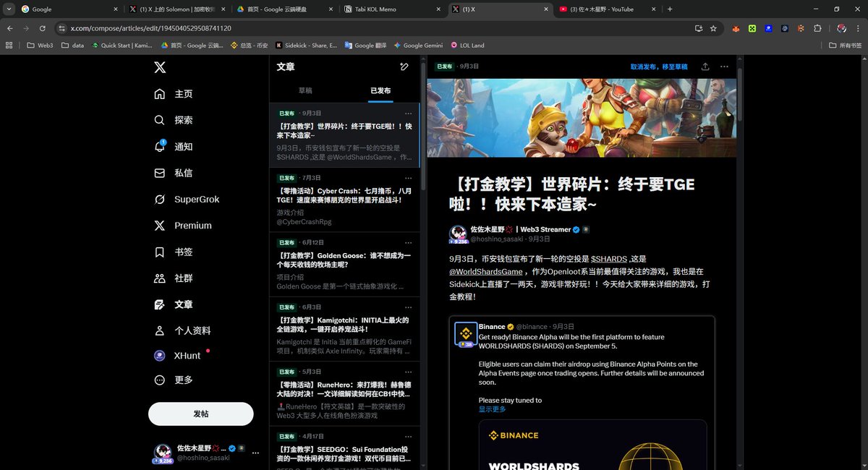Screen dimensions: 868x470
Task: Open the article's three-dot more menu
Action: tap(724, 67)
